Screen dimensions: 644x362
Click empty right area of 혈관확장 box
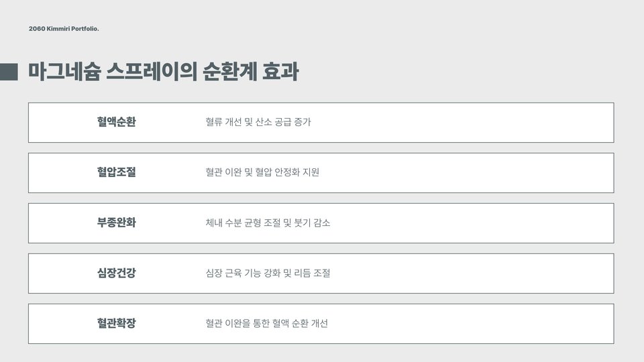[472, 324]
